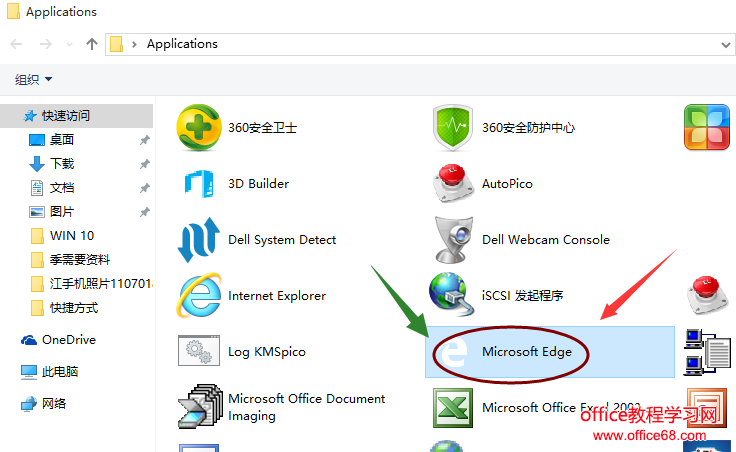The width and height of the screenshot is (736, 452).
Task: Open the 3D Builder icon
Action: click(199, 184)
